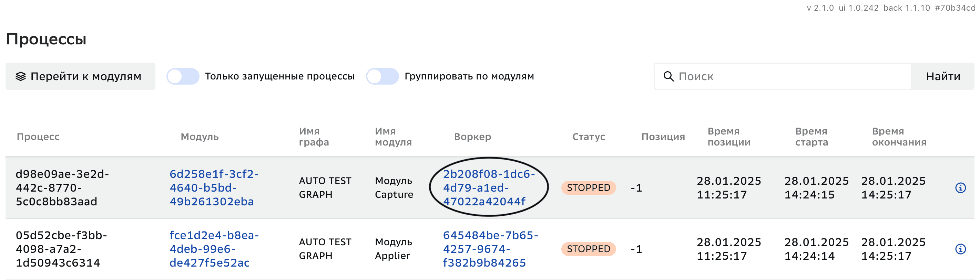
Task: Click the magnifier icon inside the search field
Action: pos(670,76)
